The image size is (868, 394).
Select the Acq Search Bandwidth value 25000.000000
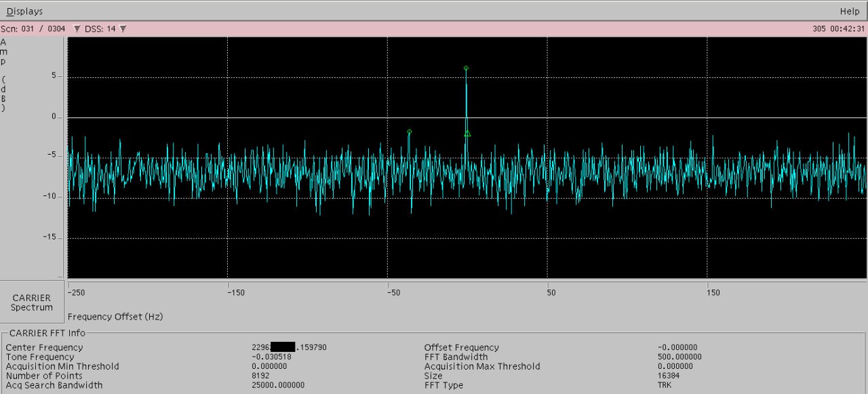[x=278, y=385]
